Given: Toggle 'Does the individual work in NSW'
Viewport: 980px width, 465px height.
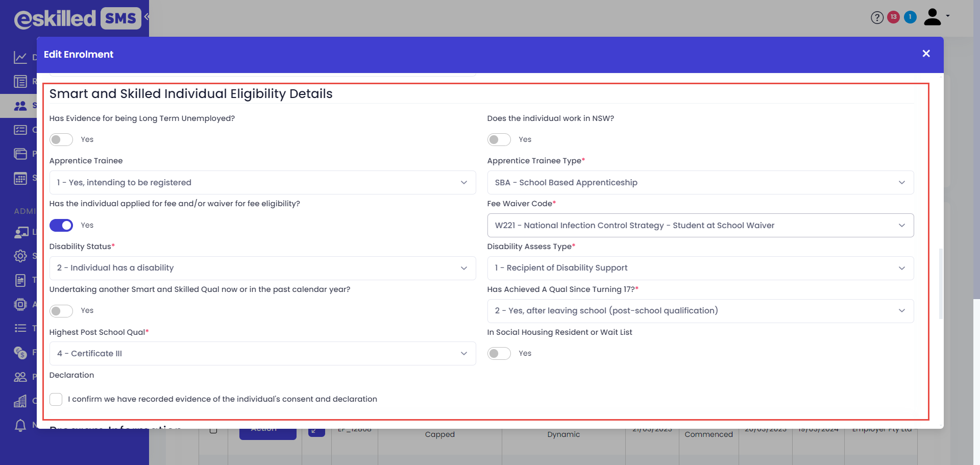Looking at the screenshot, I should [499, 140].
